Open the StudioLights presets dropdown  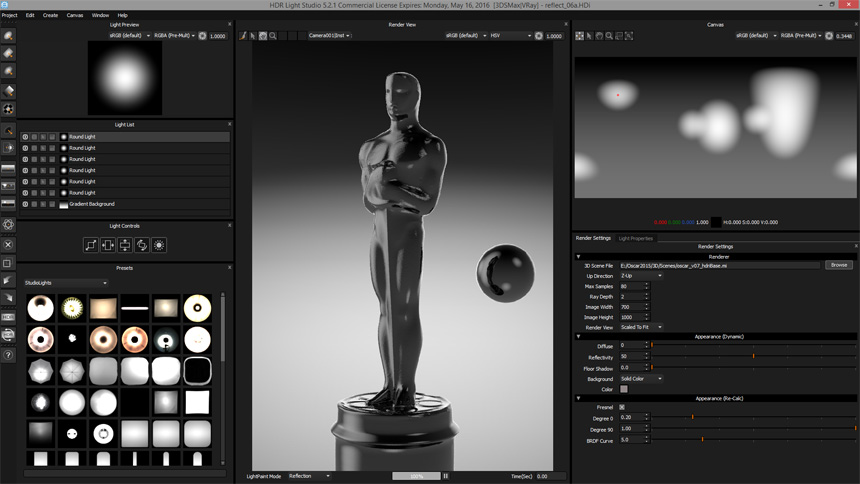(66, 283)
